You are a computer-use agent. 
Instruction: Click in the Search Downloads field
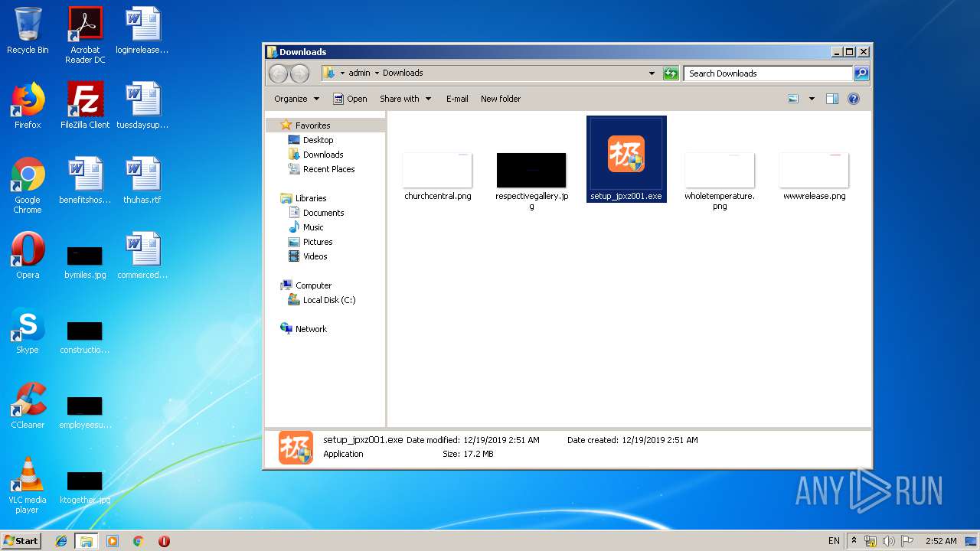pos(768,73)
